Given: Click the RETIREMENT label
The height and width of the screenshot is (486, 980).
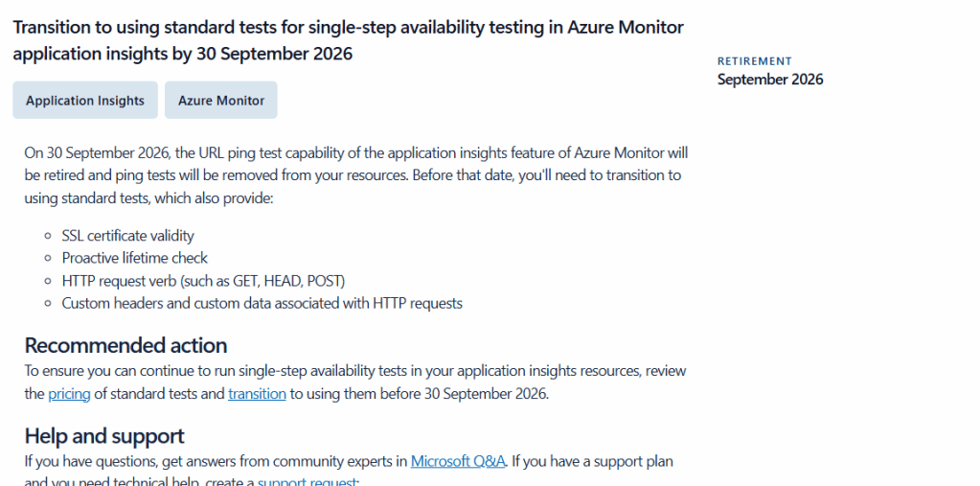Looking at the screenshot, I should [755, 61].
